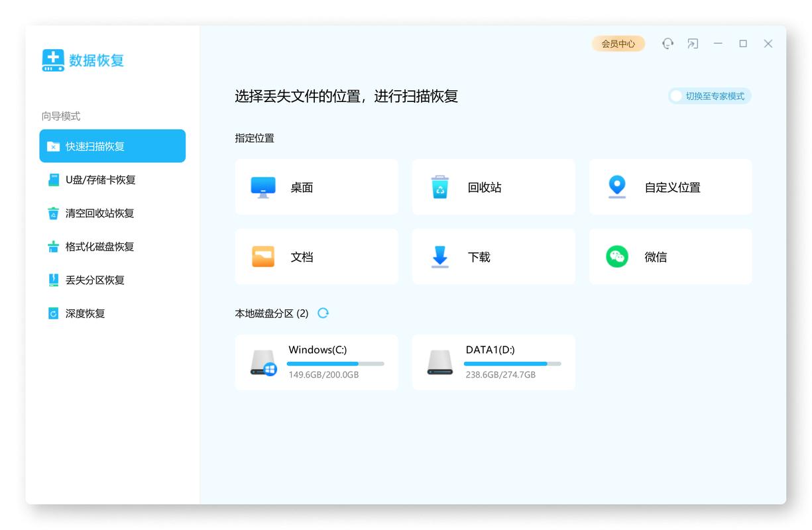Open the WeChat 微信 recovery option icon

coord(616,256)
